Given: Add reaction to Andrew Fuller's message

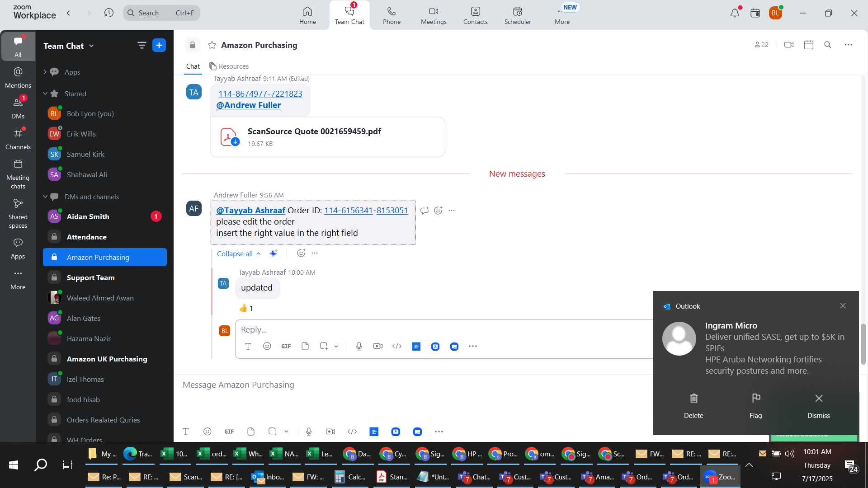Looking at the screenshot, I should pyautogui.click(x=438, y=211).
